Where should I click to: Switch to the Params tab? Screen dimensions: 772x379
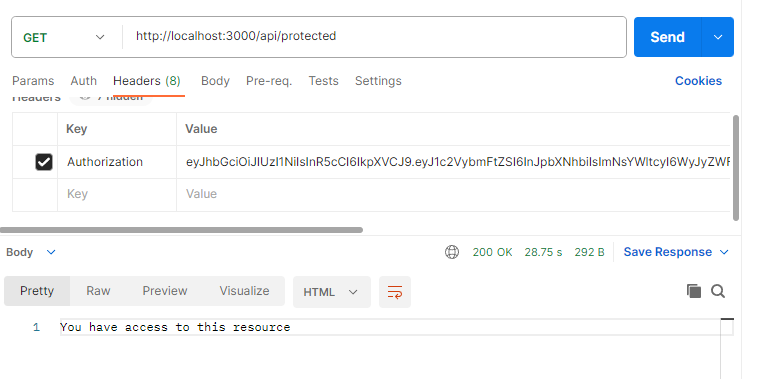[x=33, y=81]
